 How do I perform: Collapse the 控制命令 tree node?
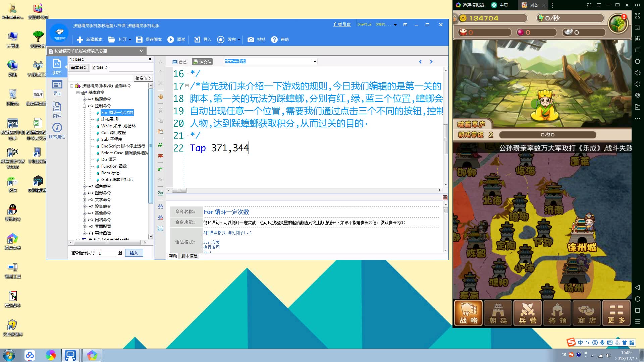pos(85,106)
